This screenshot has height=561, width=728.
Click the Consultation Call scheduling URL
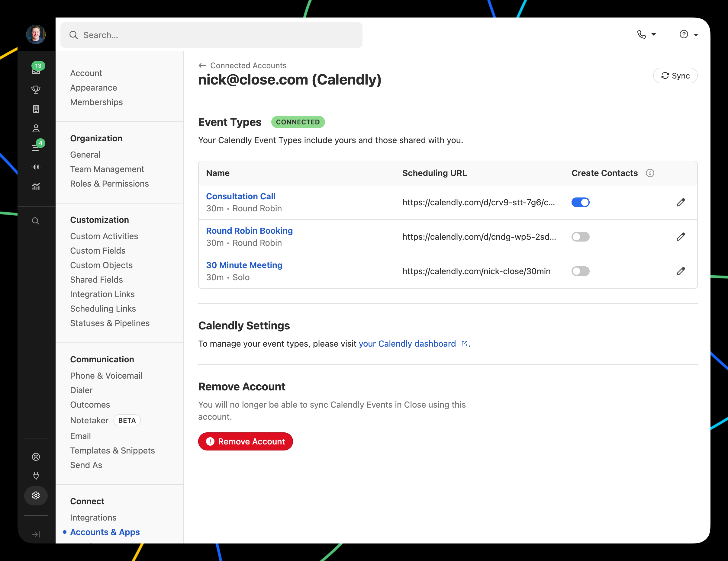coord(479,202)
